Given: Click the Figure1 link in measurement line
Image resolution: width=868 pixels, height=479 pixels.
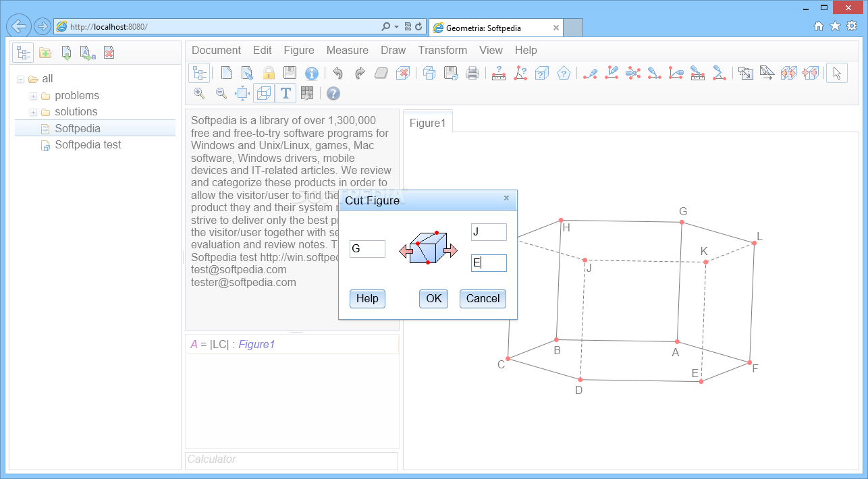Looking at the screenshot, I should [x=256, y=345].
